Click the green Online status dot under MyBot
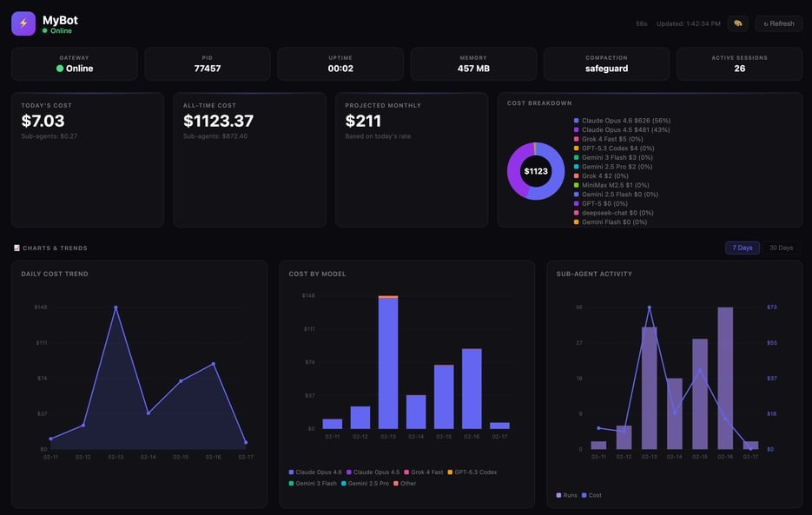Viewport: 812px width, 515px height. click(45, 30)
